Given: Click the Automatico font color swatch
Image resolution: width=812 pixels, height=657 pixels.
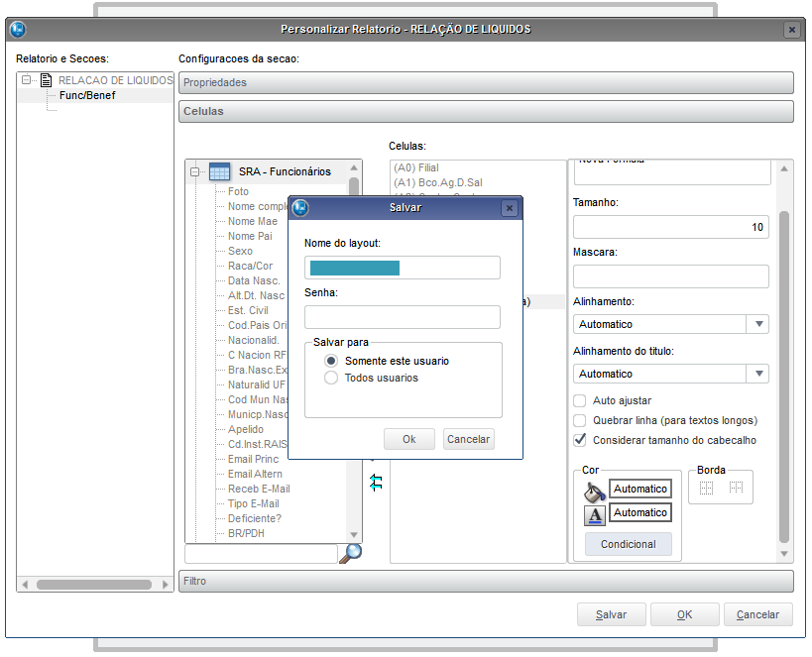Looking at the screenshot, I should tap(640, 512).
